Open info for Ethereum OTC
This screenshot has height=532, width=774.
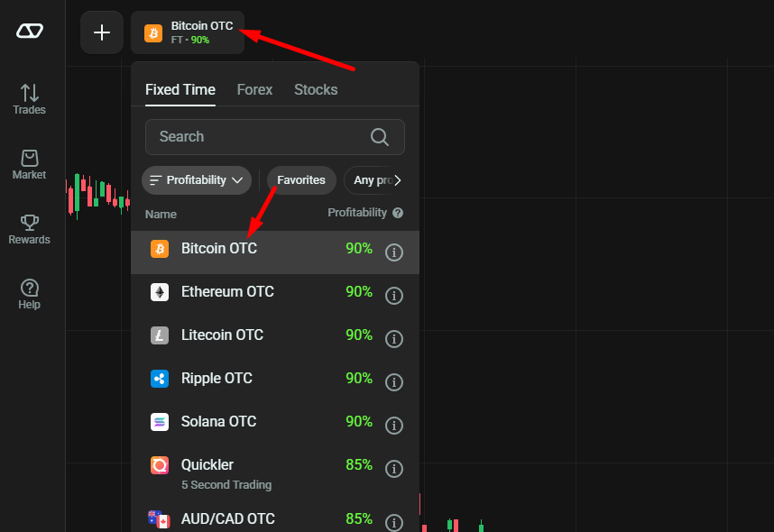point(394,296)
